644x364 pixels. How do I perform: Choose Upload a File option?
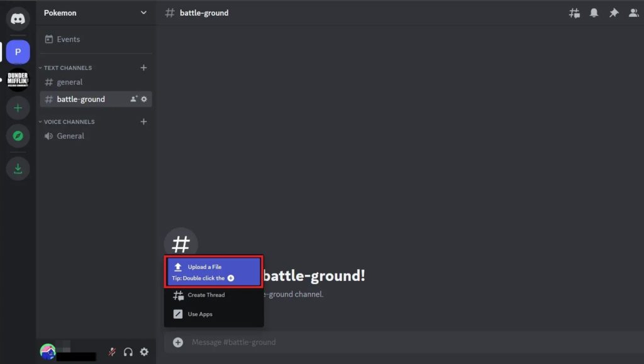[x=214, y=272]
